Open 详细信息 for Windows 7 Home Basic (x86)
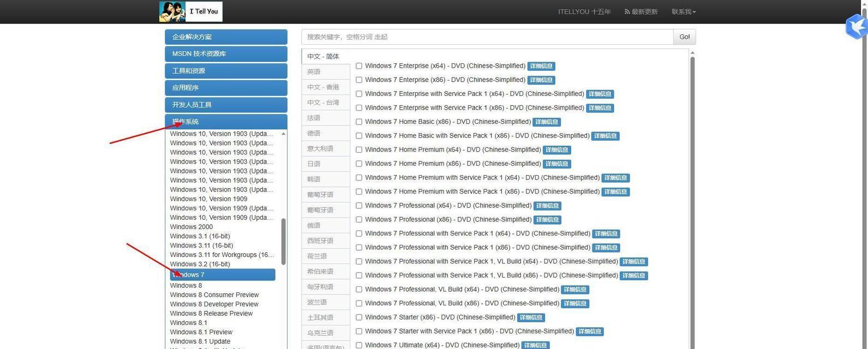This screenshot has height=349, width=868. 547,122
